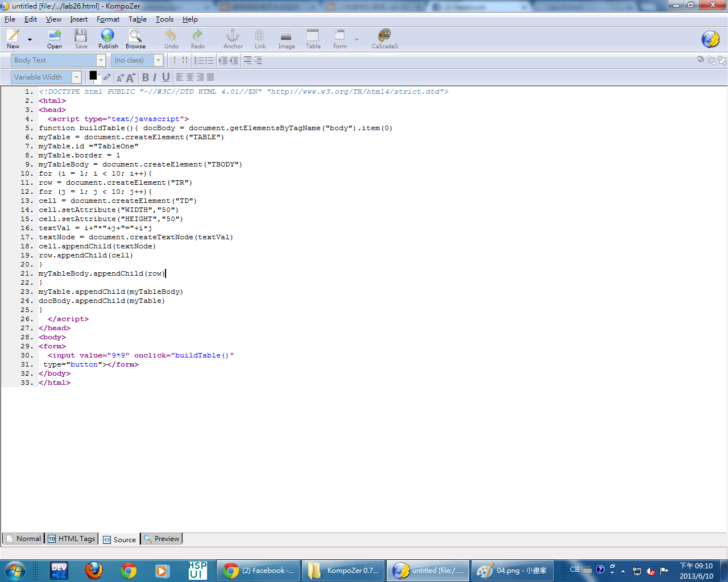This screenshot has height=582, width=728.
Task: Switch to the HTML Tags tab
Action: [72, 539]
